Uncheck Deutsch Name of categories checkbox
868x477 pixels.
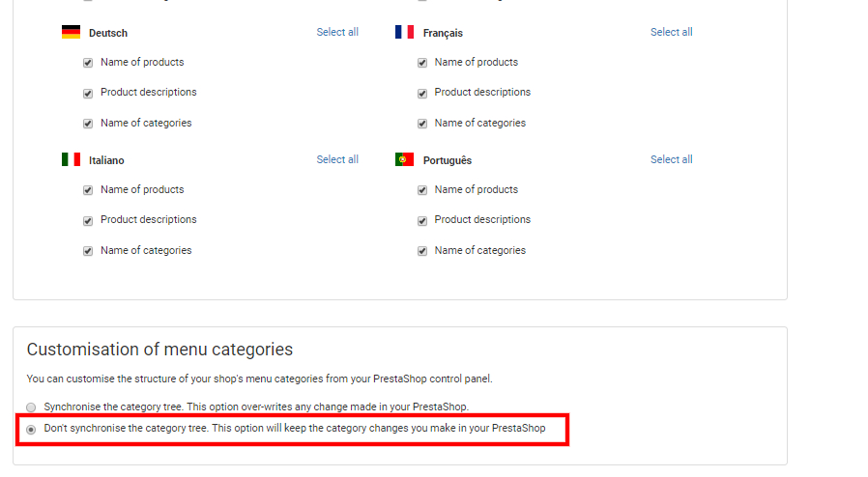coord(88,124)
